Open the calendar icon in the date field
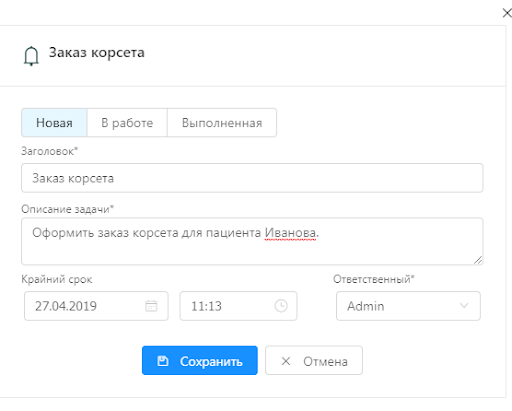512x411 pixels. [151, 306]
